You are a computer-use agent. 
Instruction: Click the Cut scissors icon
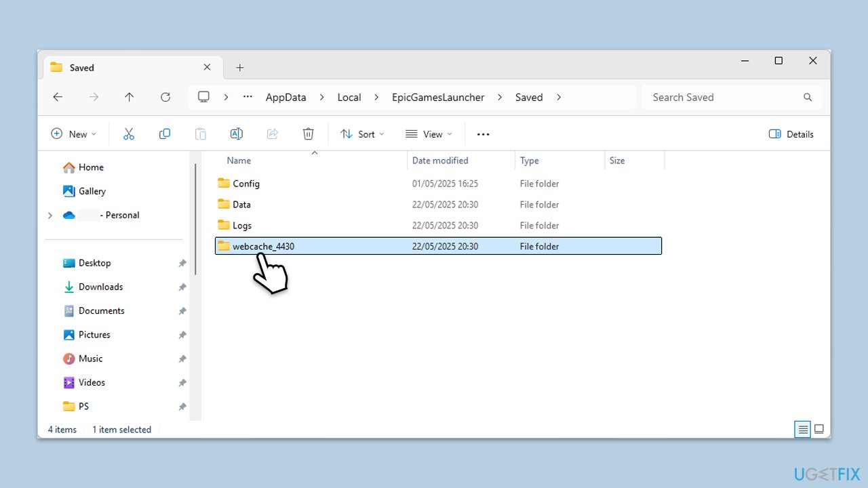[129, 134]
